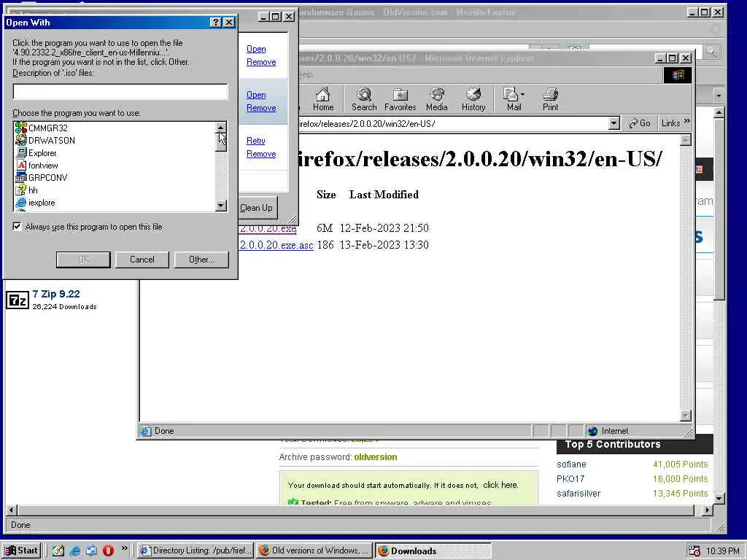Screen dimensions: 747x560
Task: Click the Firefox horizontal scroll right arrow
Action: click(708, 510)
